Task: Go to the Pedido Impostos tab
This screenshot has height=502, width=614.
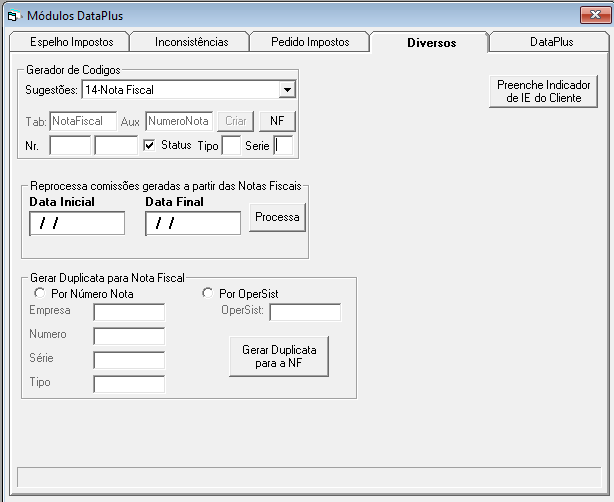Action: (x=310, y=42)
